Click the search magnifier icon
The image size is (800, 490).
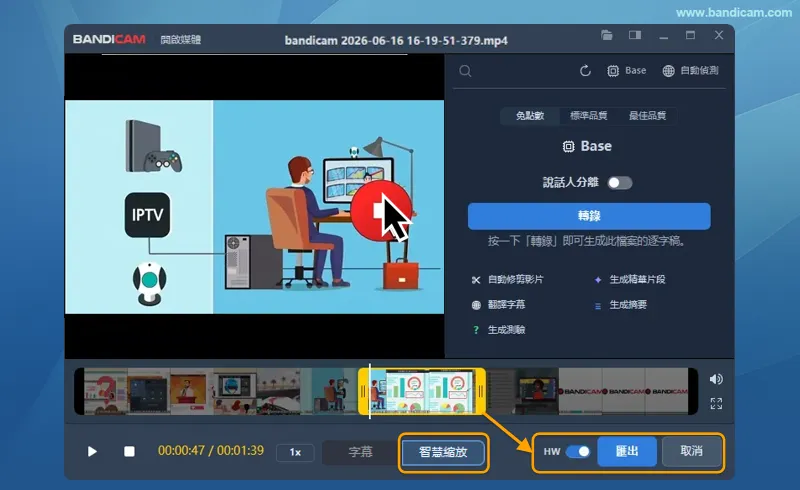coord(465,71)
